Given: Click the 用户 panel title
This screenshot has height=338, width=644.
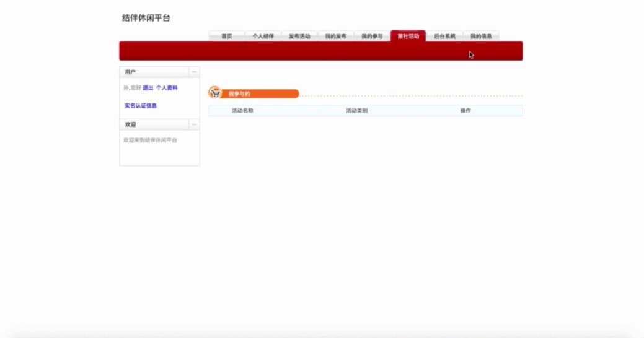Looking at the screenshot, I should point(130,72).
